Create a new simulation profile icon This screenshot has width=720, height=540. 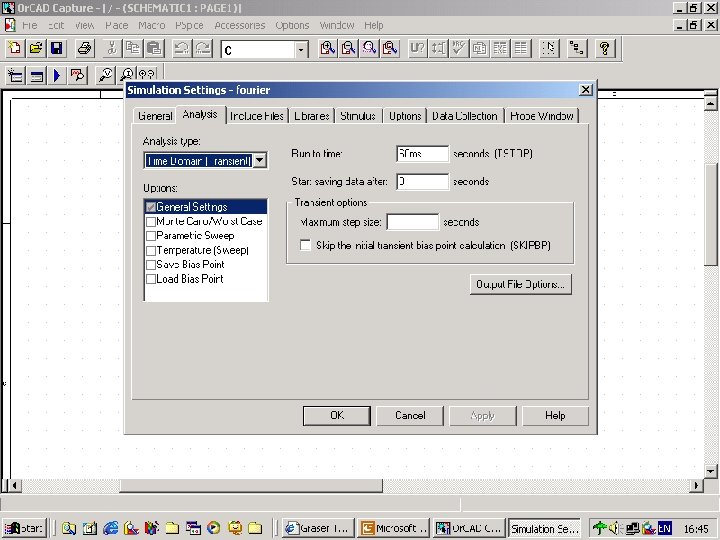pos(15,75)
